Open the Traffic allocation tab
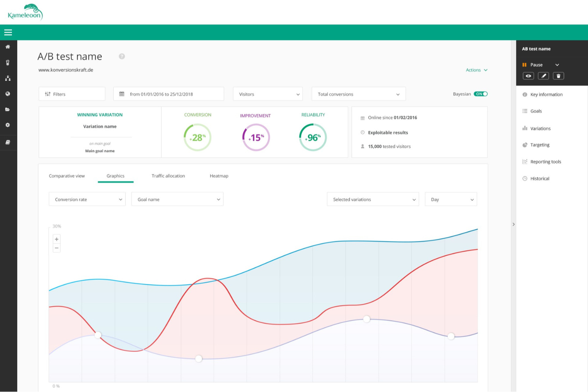Viewport: 588px width, 392px height. (x=168, y=176)
